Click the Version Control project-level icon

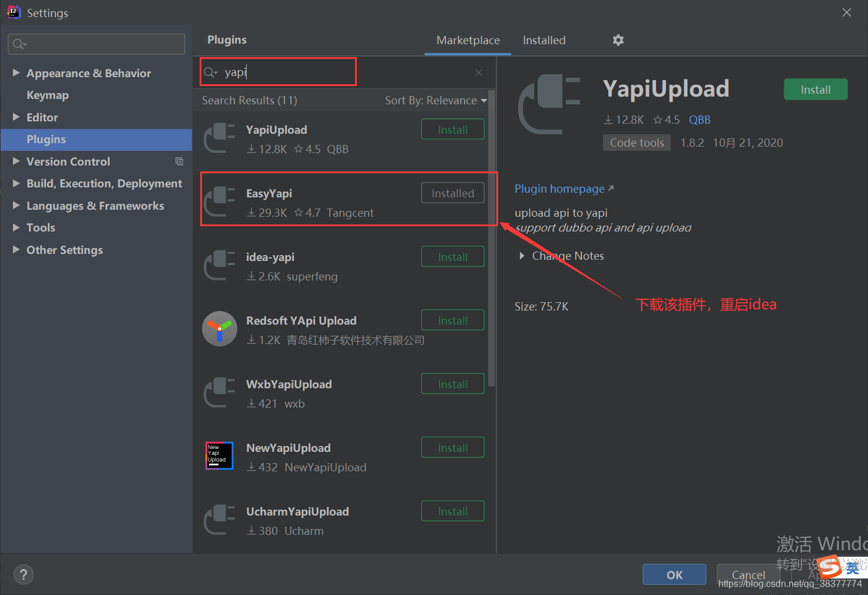(180, 161)
